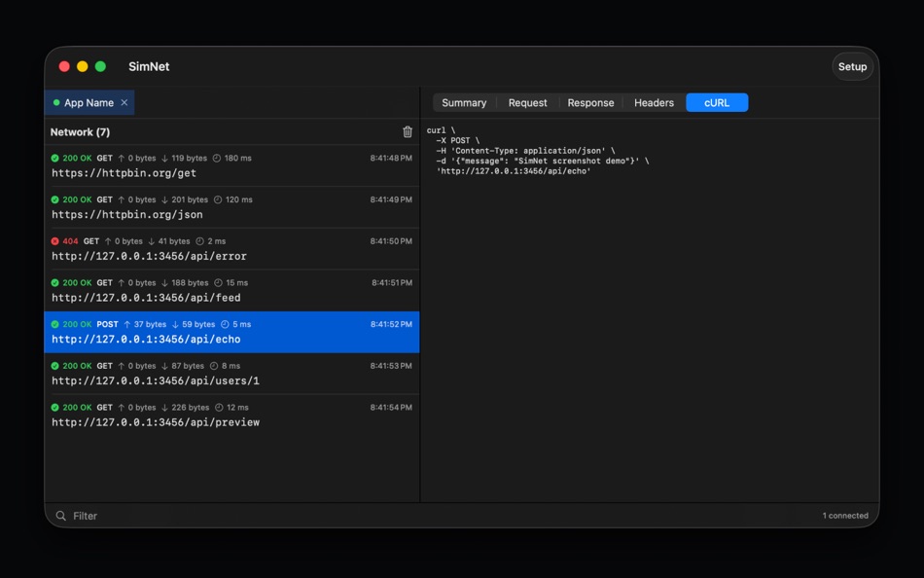
Task: View the Response tab
Action: pos(590,102)
